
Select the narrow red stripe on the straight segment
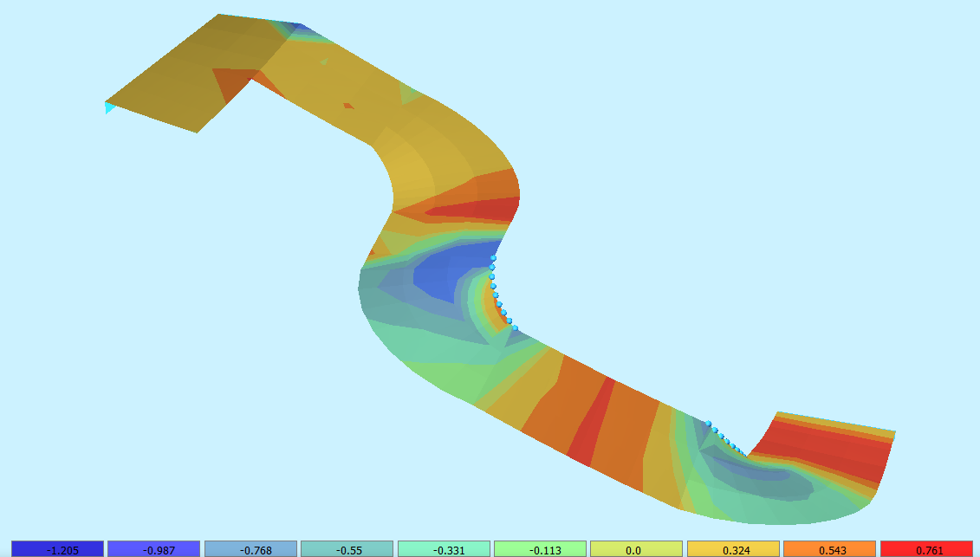click(592, 420)
